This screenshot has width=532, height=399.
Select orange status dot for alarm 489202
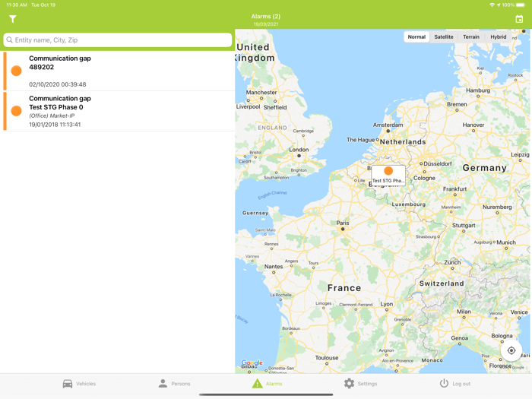tap(16, 71)
